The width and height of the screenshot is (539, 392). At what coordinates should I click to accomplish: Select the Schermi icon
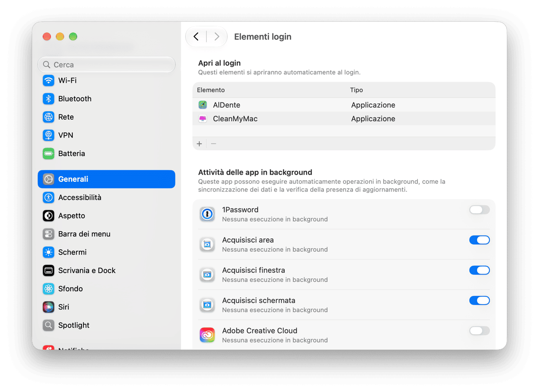click(48, 252)
